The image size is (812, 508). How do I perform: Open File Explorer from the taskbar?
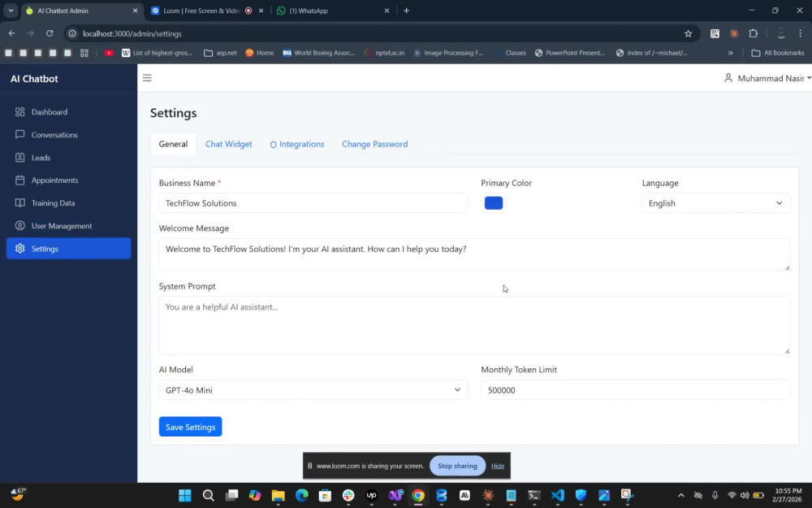click(x=278, y=496)
